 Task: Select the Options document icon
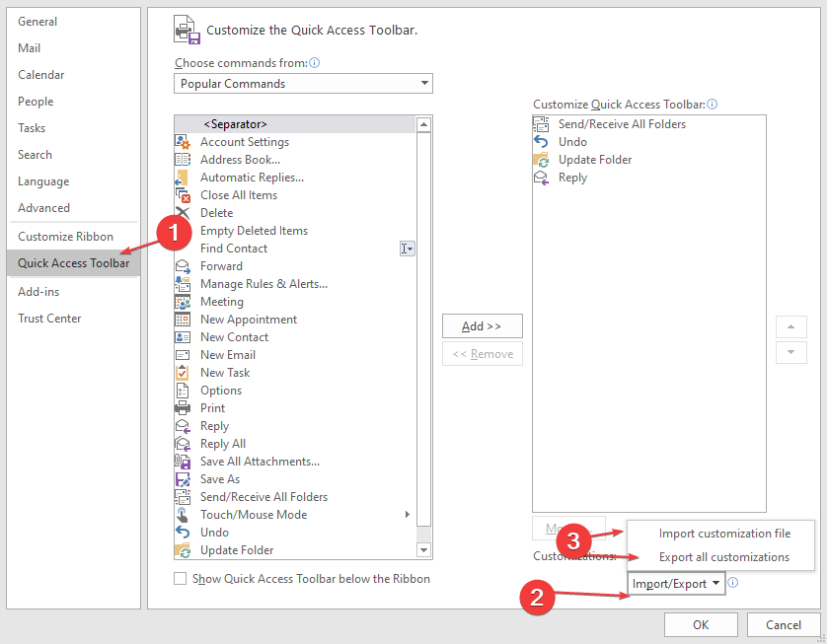[x=182, y=391]
